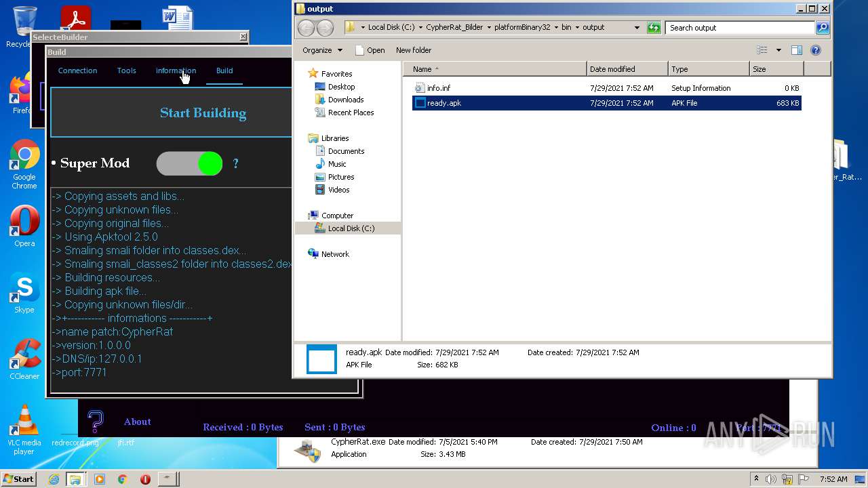The image size is (868, 488).
Task: Toggle the preview pane icon
Action: click(x=797, y=50)
